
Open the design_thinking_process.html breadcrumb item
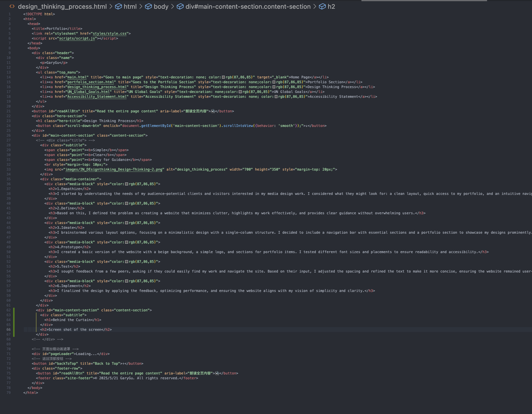[62, 7]
